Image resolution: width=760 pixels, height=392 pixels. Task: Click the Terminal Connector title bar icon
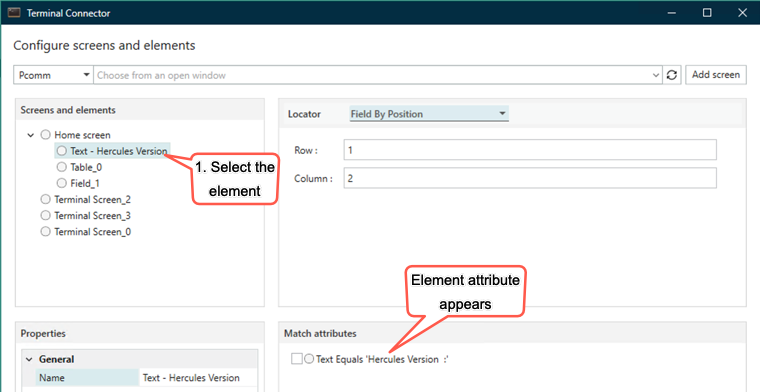[x=14, y=13]
